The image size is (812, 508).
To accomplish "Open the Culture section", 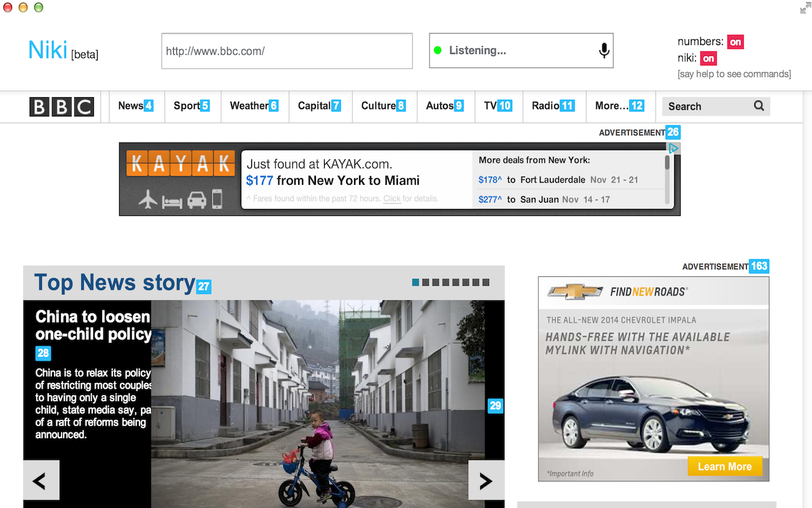I will tap(378, 105).
